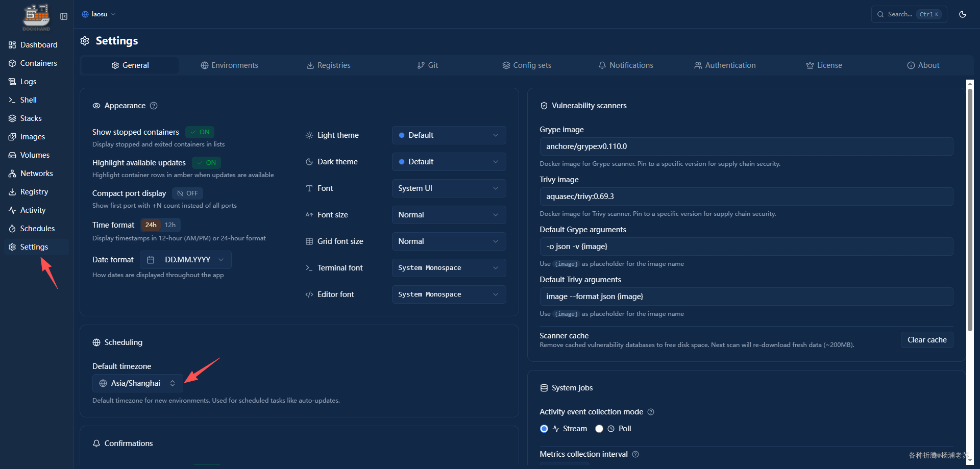Collapse the sidebar with the panel icon

point(64,16)
